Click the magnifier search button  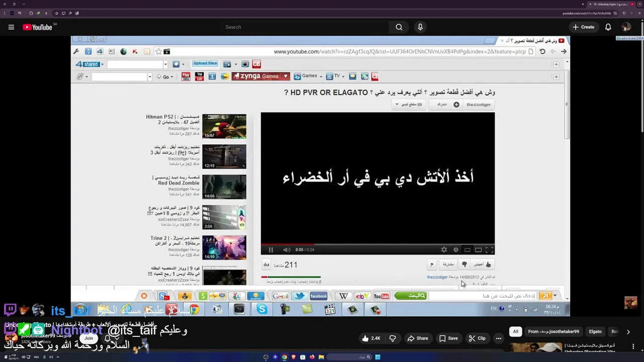(x=399, y=27)
